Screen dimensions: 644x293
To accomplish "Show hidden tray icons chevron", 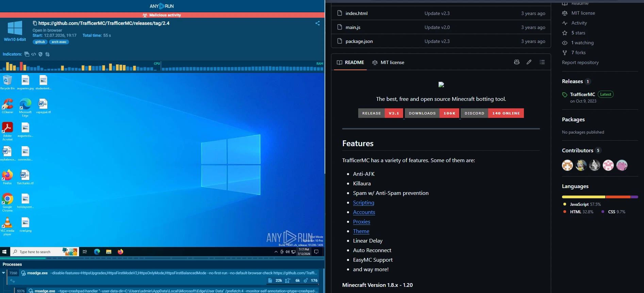I will (x=276, y=252).
